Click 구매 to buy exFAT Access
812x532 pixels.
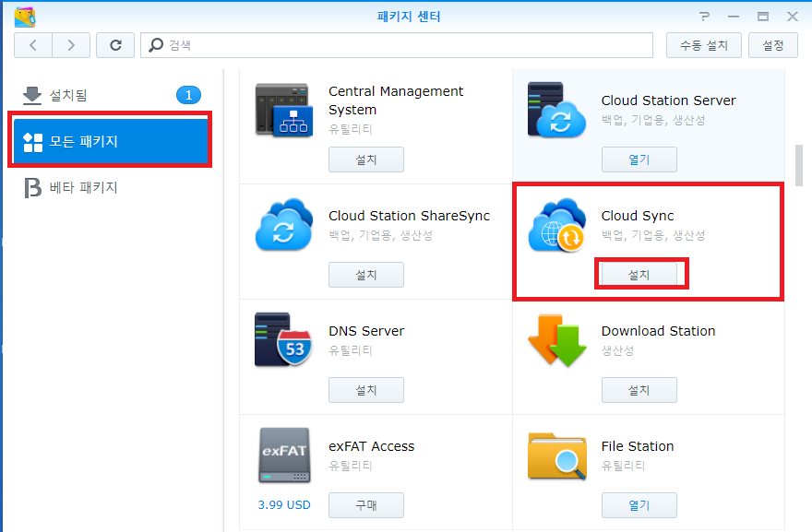pyautogui.click(x=366, y=505)
